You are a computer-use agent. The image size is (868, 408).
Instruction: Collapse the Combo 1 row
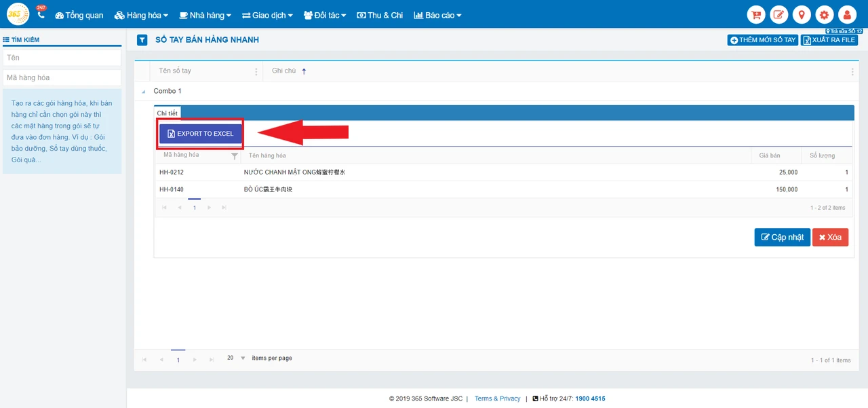143,92
